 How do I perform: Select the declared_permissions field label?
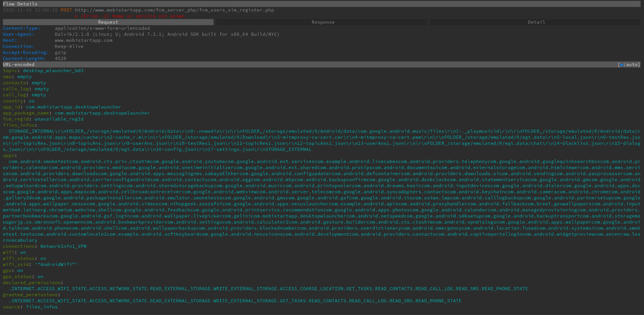tap(33, 282)
